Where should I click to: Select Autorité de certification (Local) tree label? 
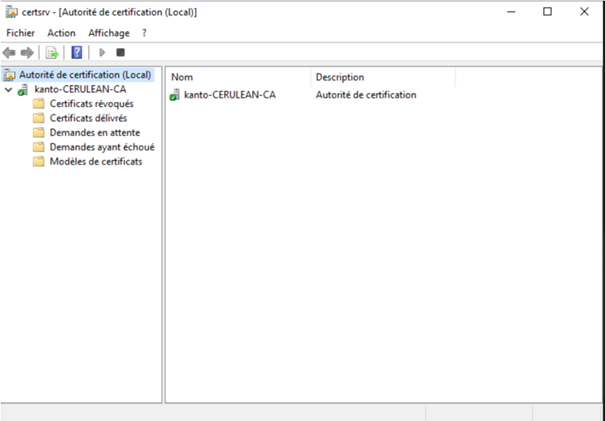[85, 75]
